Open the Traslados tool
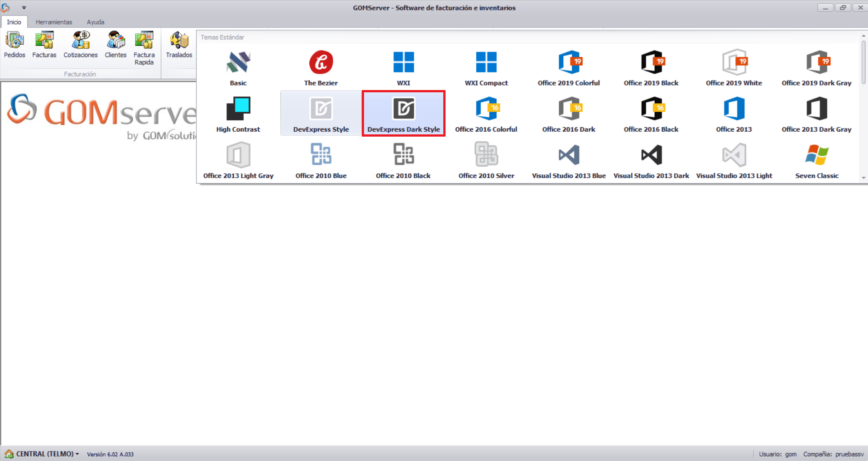Image resolution: width=868 pixels, height=461 pixels. coord(178,44)
